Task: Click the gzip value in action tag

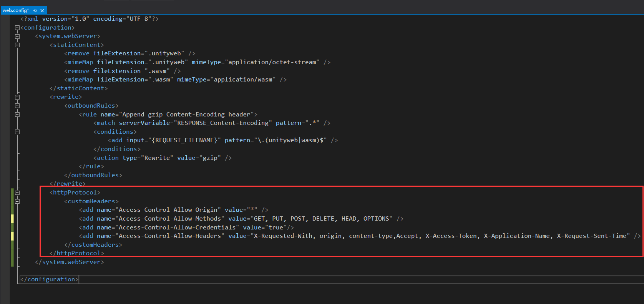Action: pyautogui.click(x=210, y=158)
